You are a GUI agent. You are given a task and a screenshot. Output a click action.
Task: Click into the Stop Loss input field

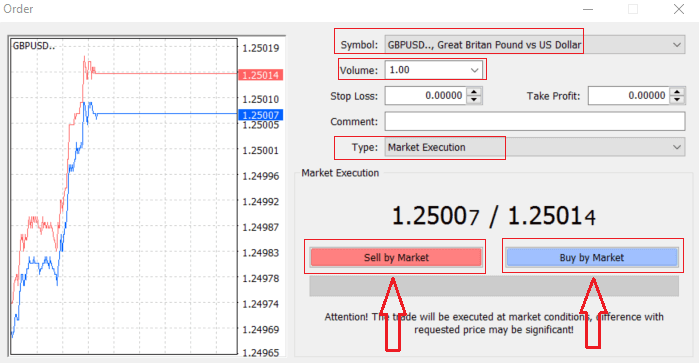click(x=426, y=95)
